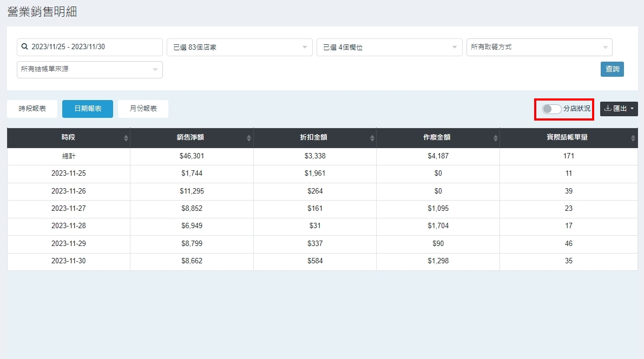Image resolution: width=644 pixels, height=359 pixels.
Task: Click the download icon on 匯出 button
Action: [608, 109]
